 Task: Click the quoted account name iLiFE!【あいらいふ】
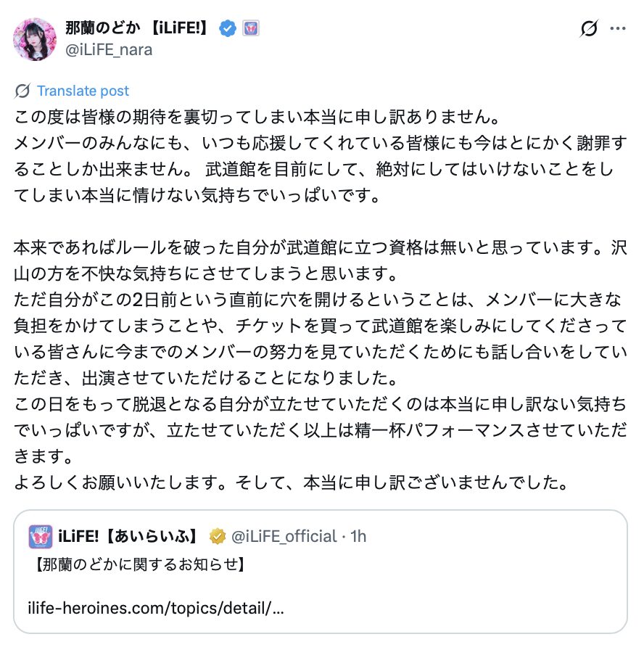click(128, 537)
